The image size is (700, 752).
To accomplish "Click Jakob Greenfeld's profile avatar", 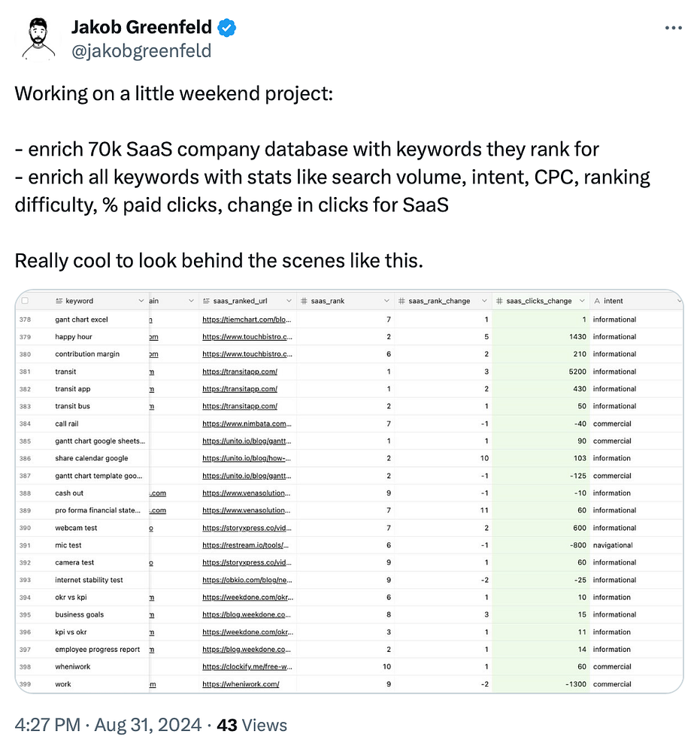I will tap(40, 38).
